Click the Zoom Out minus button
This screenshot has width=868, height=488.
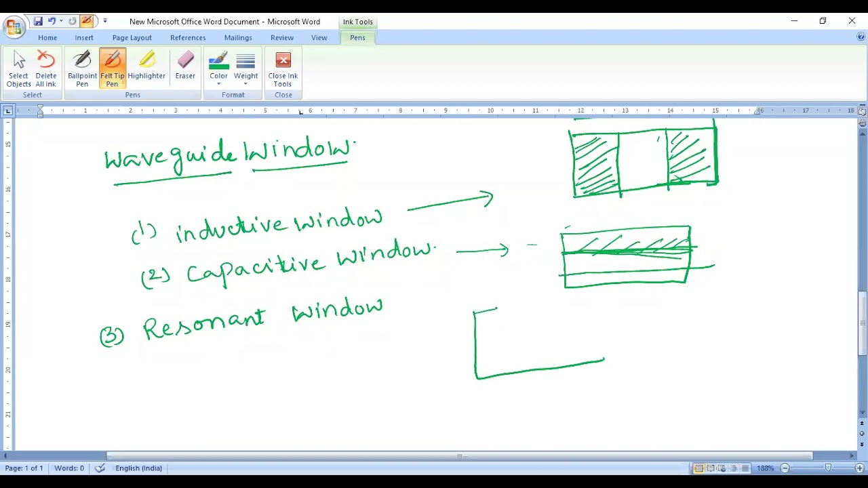tap(785, 468)
